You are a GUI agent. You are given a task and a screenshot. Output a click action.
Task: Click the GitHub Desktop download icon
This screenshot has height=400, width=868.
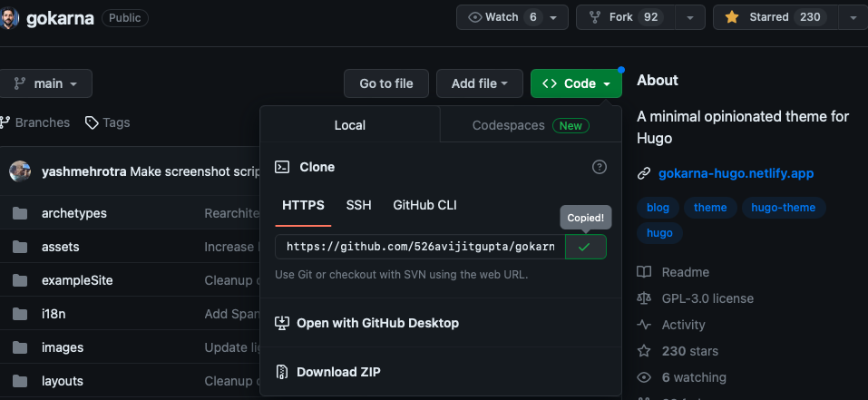click(x=282, y=323)
